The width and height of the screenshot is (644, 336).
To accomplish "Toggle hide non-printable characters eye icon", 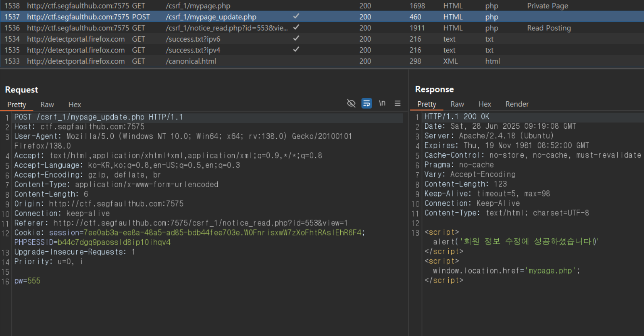I will 351,103.
